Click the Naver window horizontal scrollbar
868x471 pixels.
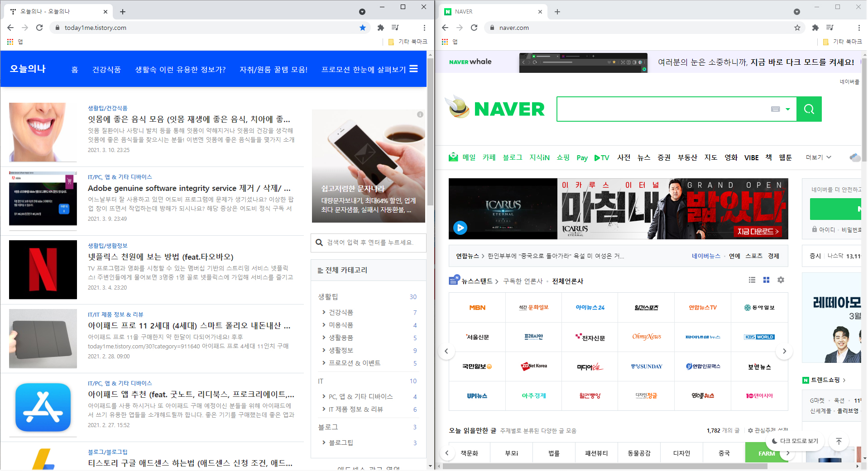click(605, 466)
